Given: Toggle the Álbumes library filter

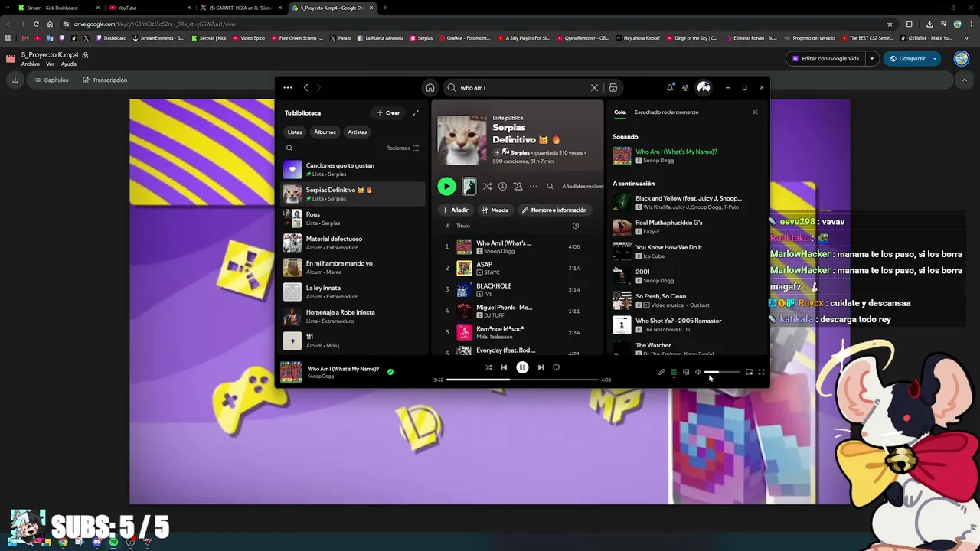Looking at the screenshot, I should [x=325, y=132].
